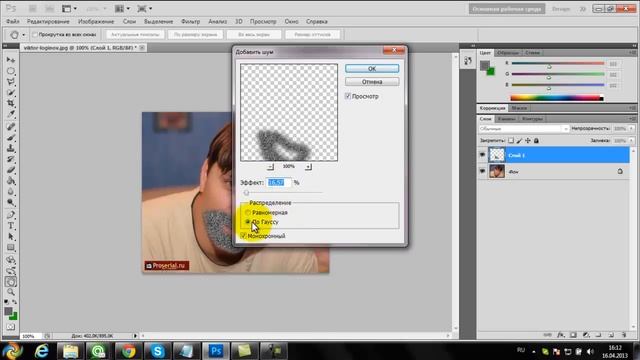Click lock position icon in Layers
This screenshot has height=360, width=640.
(528, 140)
